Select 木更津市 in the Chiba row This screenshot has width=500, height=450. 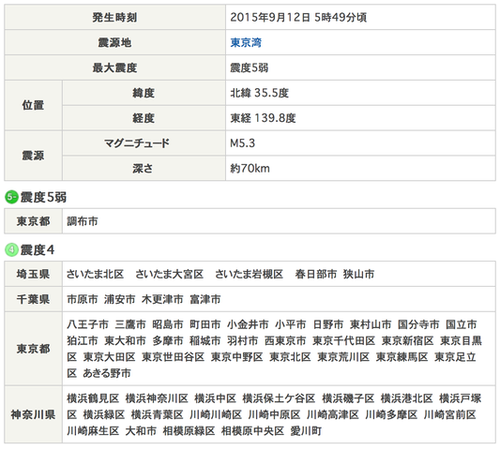click(x=162, y=299)
